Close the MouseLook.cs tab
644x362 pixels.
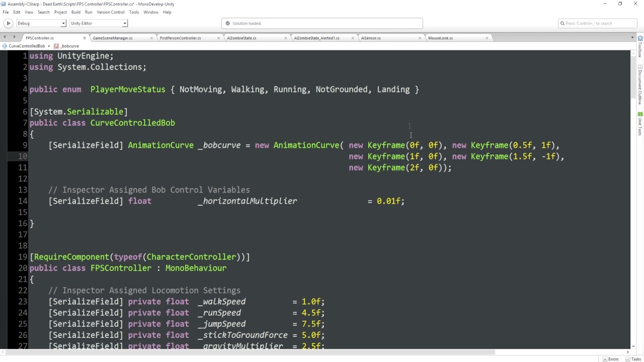click(x=487, y=38)
